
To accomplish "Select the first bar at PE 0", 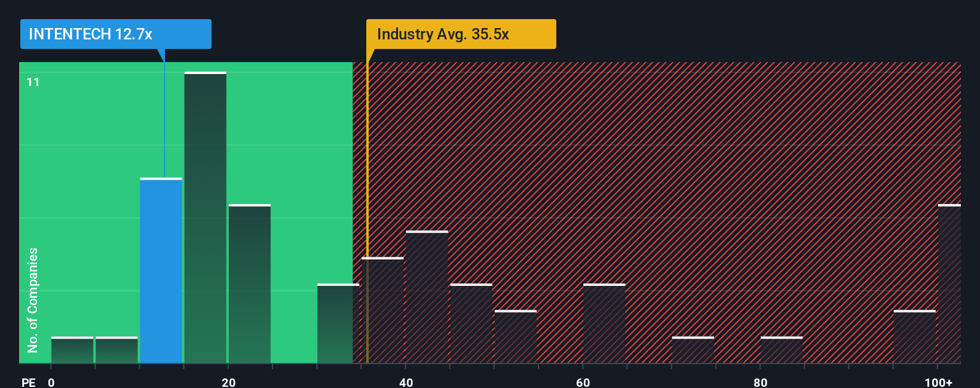I will pos(72,350).
